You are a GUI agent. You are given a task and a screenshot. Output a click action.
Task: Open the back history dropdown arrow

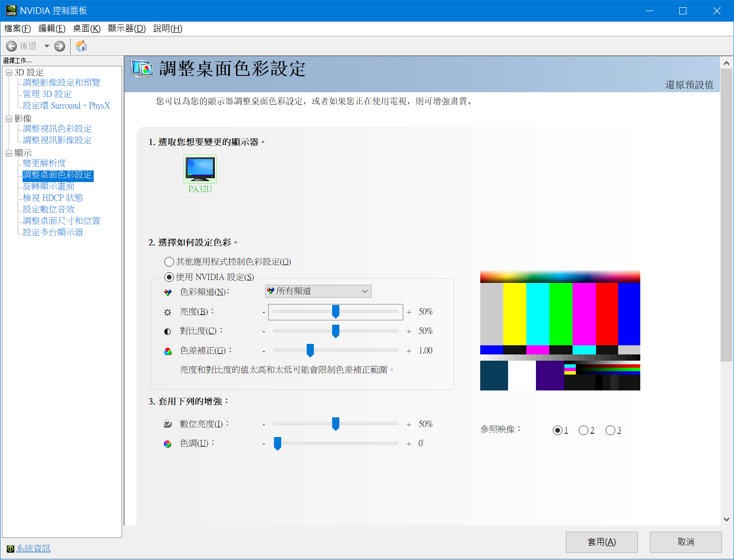[47, 46]
